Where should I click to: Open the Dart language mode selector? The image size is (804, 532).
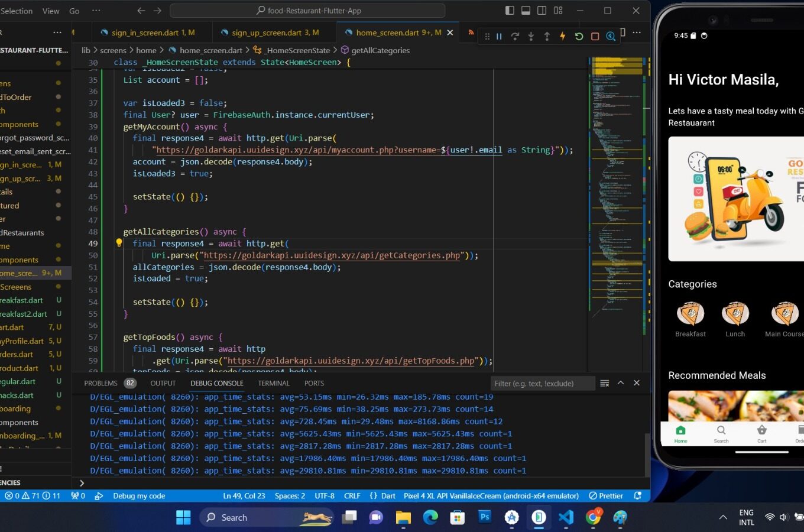388,496
